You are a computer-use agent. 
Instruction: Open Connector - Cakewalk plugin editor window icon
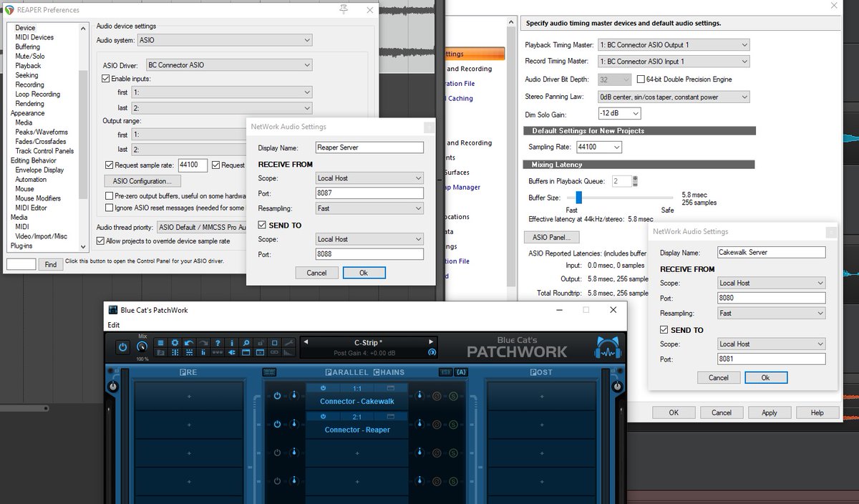[x=390, y=388]
